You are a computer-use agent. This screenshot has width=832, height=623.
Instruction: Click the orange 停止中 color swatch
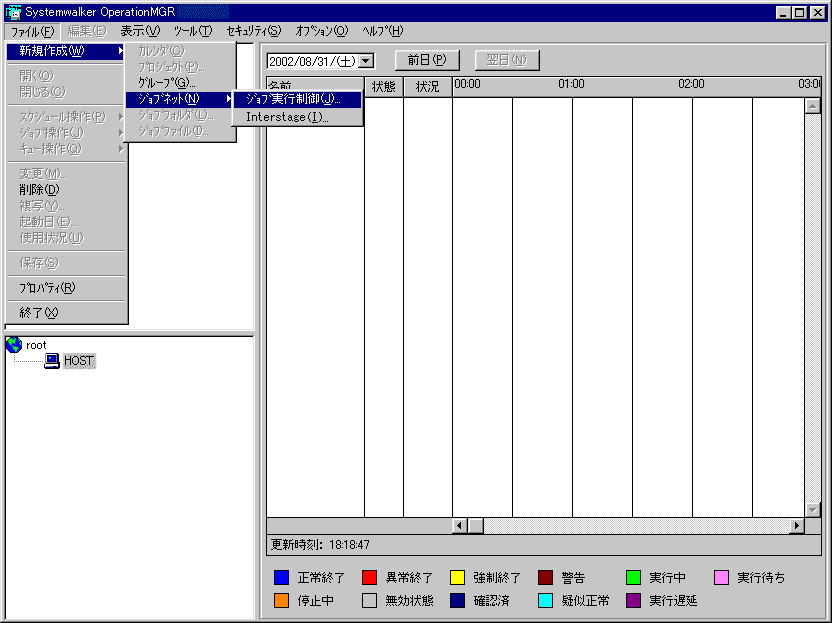click(281, 601)
